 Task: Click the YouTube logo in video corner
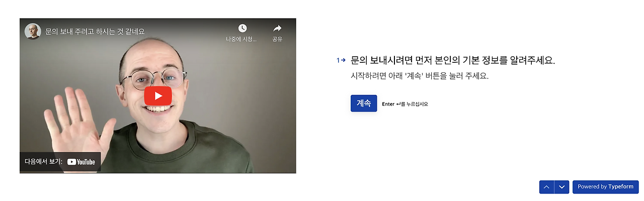point(81,162)
